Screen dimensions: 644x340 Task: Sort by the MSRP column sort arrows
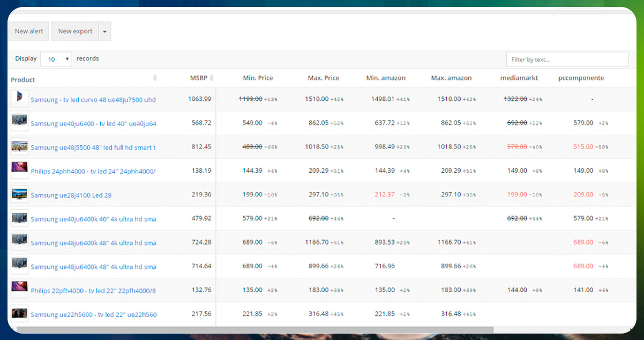(x=212, y=78)
